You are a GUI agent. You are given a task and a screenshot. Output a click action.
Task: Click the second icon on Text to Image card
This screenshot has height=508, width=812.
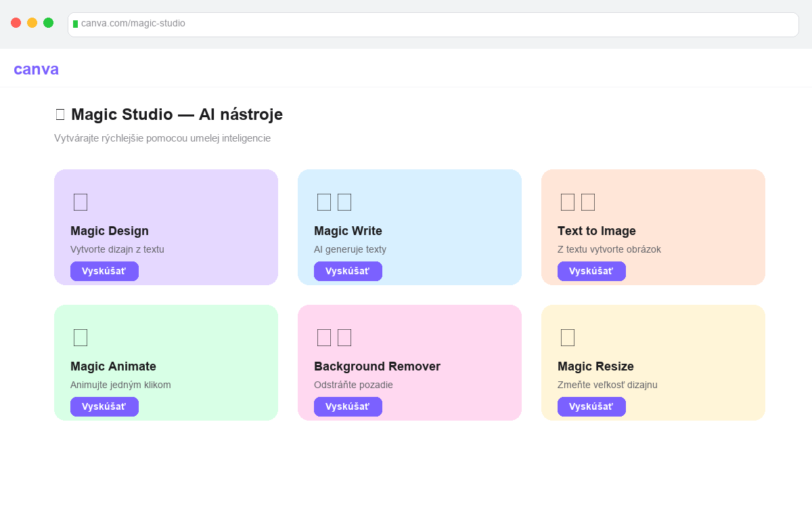click(588, 202)
